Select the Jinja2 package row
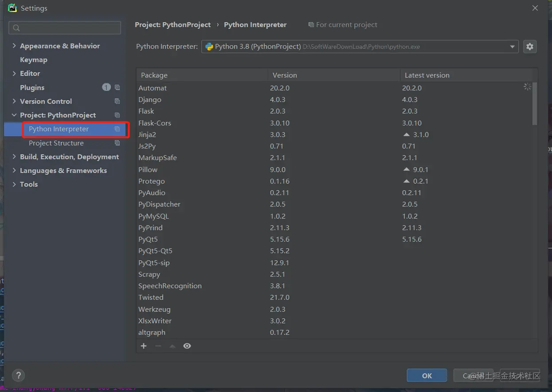The image size is (552, 392). [334, 134]
